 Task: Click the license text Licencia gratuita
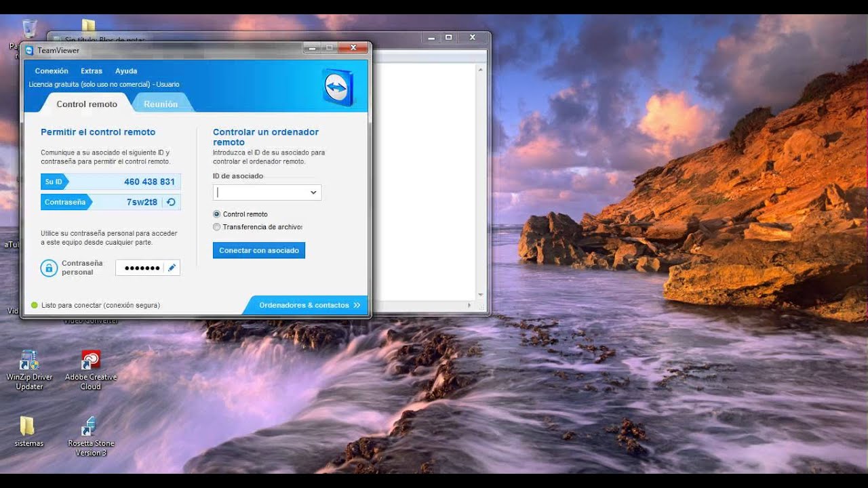tap(104, 85)
